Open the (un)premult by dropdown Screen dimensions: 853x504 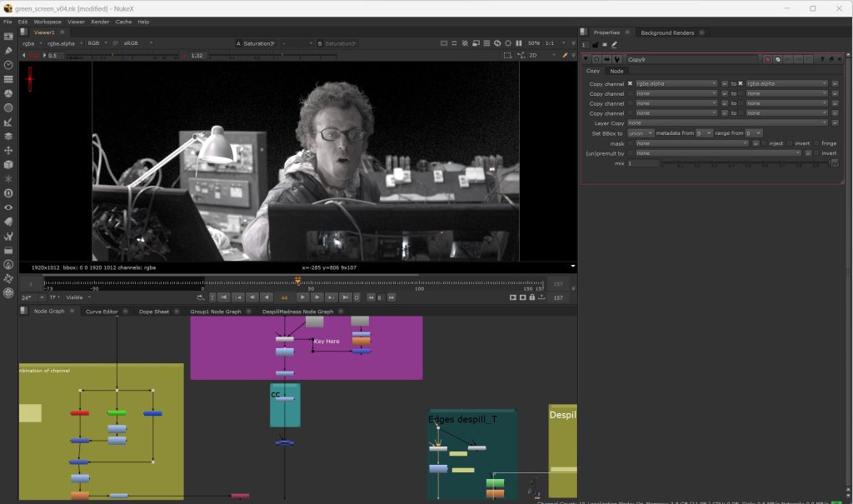(x=719, y=153)
